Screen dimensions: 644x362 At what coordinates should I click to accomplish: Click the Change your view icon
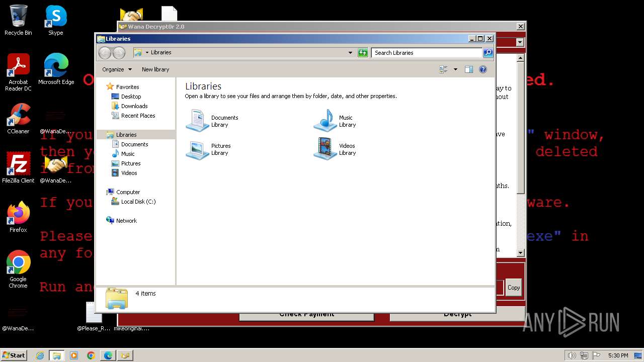click(443, 69)
